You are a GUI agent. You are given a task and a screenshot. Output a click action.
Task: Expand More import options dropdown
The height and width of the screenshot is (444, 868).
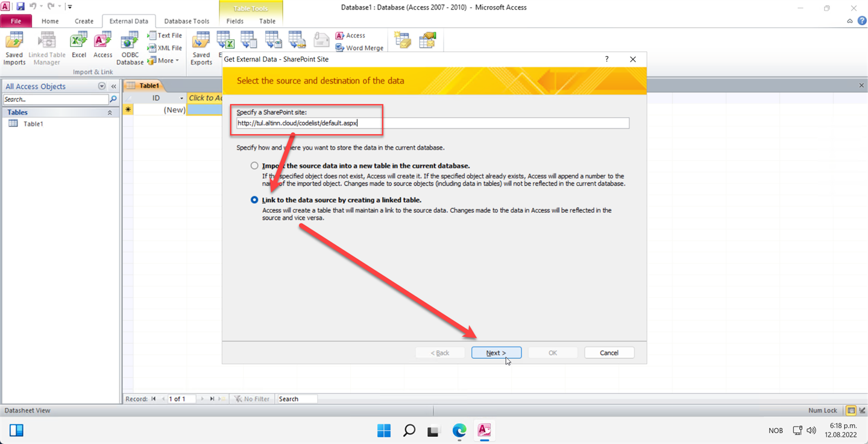point(163,60)
